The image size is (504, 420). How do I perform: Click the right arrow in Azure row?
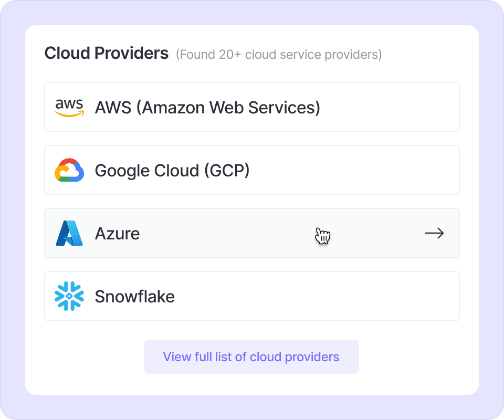point(434,234)
